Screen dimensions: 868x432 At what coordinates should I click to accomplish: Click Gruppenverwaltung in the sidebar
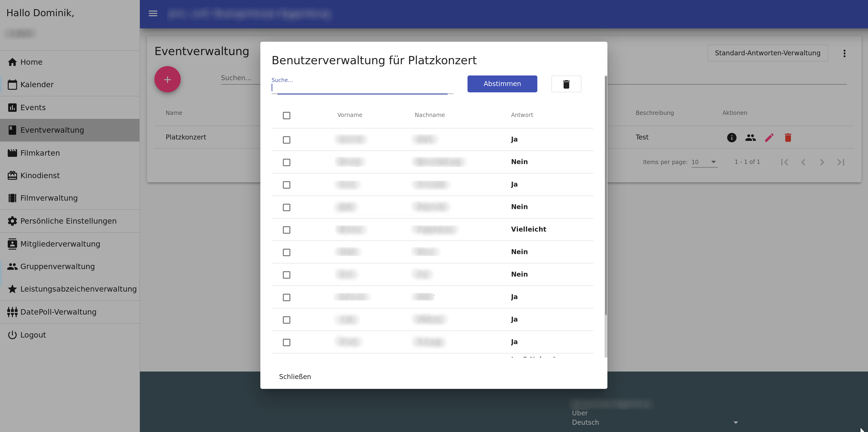(x=70, y=267)
